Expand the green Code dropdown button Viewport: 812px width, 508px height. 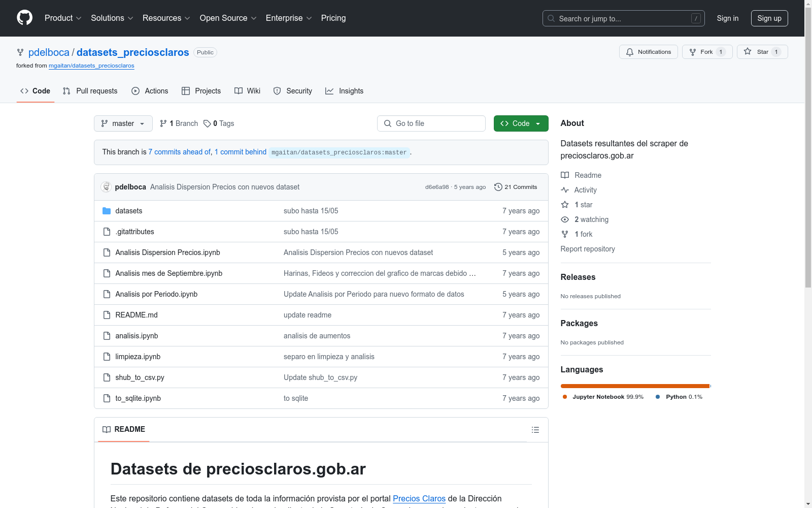[x=521, y=123]
